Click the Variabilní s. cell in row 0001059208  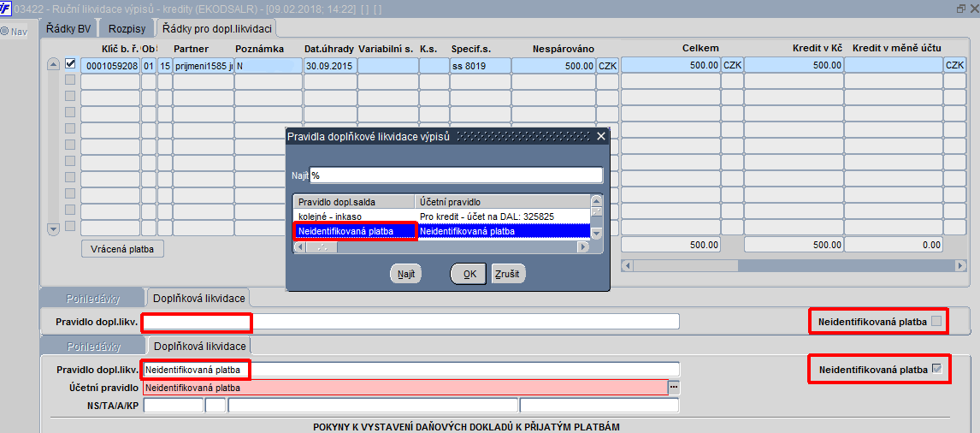[387, 65]
